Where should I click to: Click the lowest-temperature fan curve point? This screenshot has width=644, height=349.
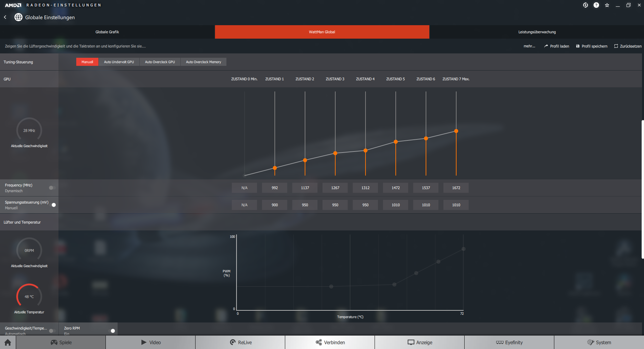point(331,287)
